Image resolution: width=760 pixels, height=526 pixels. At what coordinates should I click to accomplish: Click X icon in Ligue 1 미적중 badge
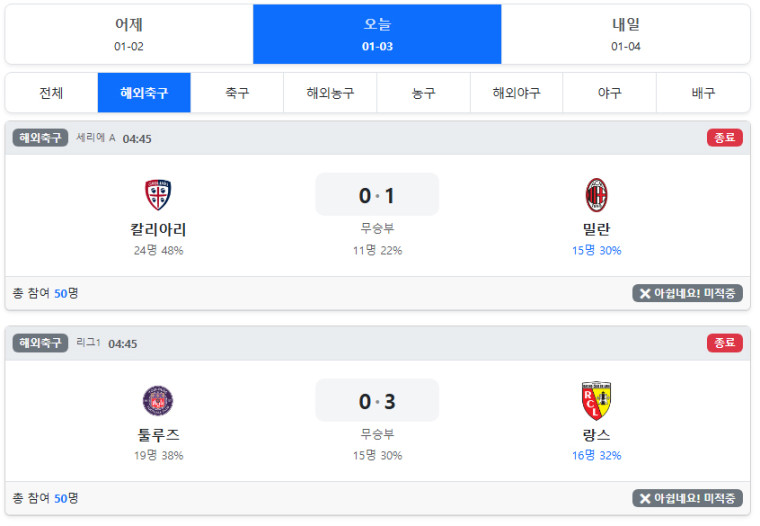[645, 499]
